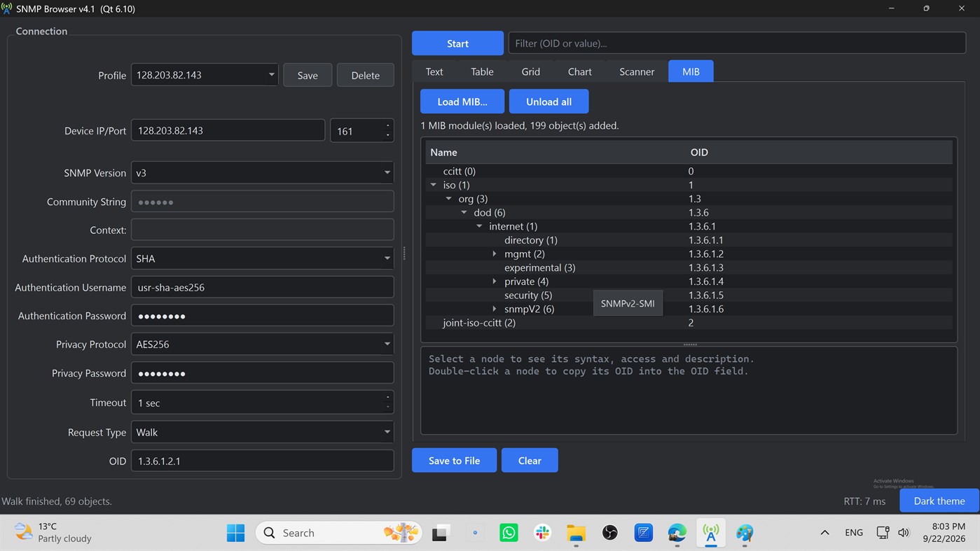
Task: Collapse the dod (6) tree node
Action: 464,212
